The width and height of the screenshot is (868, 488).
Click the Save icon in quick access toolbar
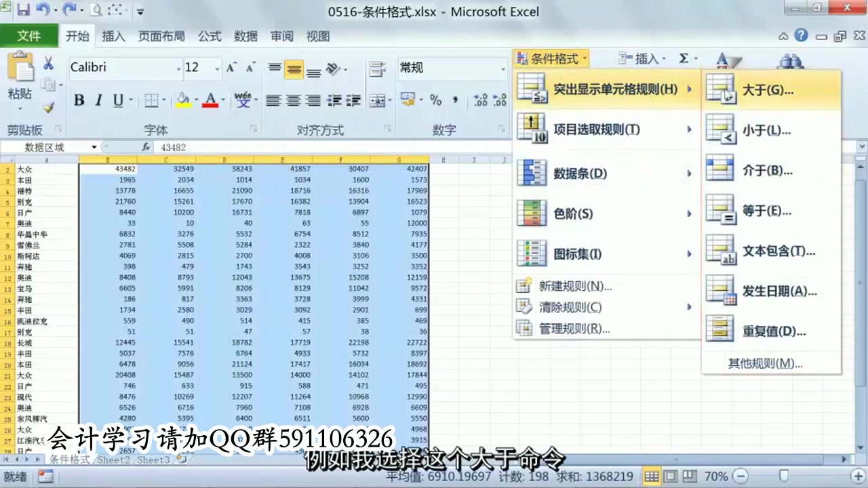(x=24, y=11)
